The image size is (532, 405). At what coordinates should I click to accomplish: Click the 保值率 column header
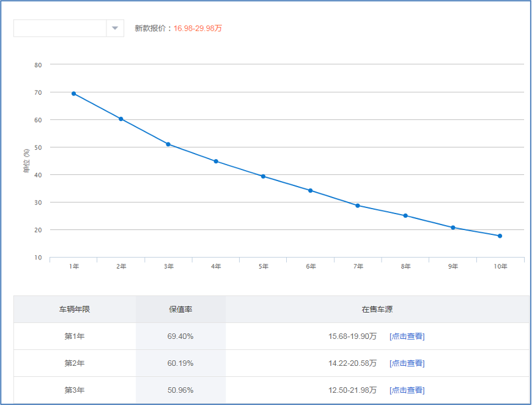click(x=180, y=310)
